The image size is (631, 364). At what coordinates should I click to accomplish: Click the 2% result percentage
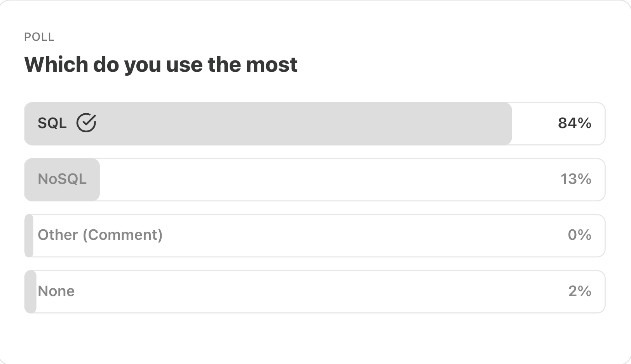pos(580,291)
